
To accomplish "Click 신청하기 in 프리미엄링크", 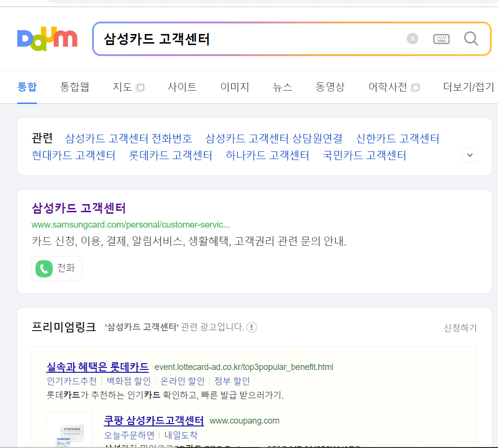I will pos(460,328).
